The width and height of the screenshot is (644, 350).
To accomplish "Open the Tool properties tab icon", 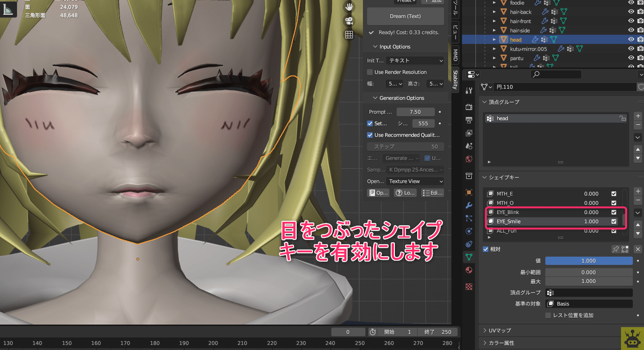I will pyautogui.click(x=469, y=90).
